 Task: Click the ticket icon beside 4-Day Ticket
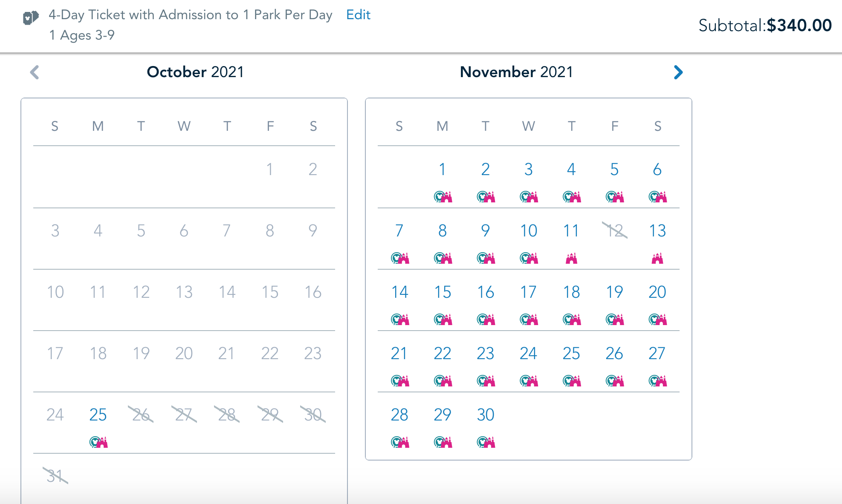(31, 17)
